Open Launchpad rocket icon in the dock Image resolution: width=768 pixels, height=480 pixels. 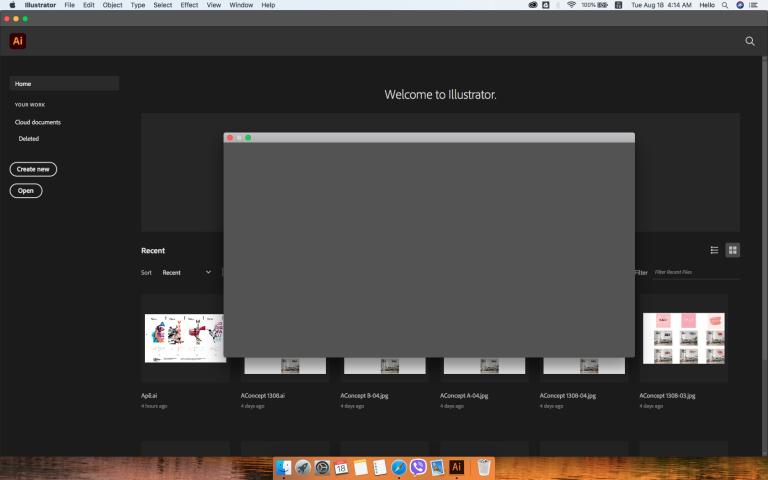(303, 467)
